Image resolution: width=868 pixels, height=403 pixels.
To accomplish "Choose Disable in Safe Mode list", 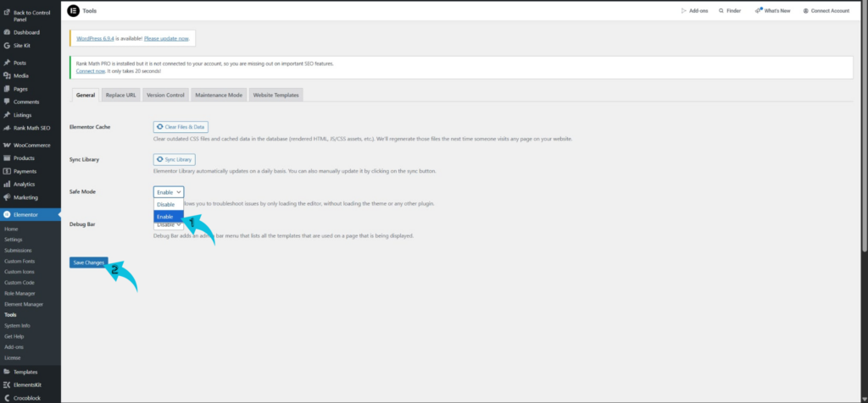I will [x=169, y=205].
